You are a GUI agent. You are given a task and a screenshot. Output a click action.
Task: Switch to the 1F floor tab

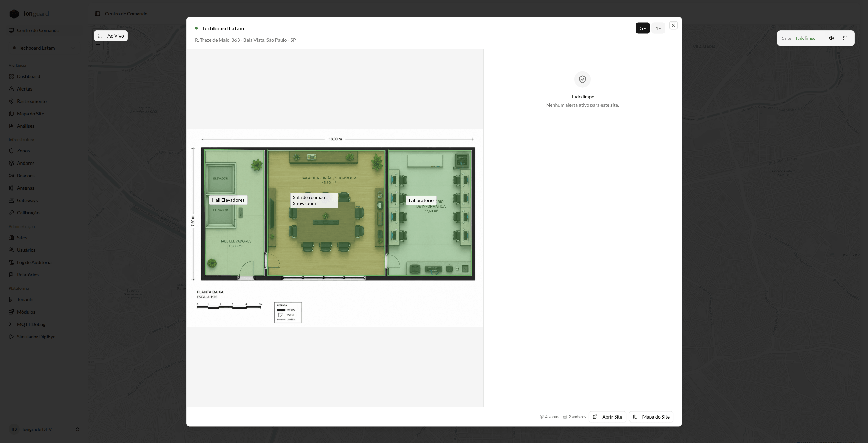[658, 28]
